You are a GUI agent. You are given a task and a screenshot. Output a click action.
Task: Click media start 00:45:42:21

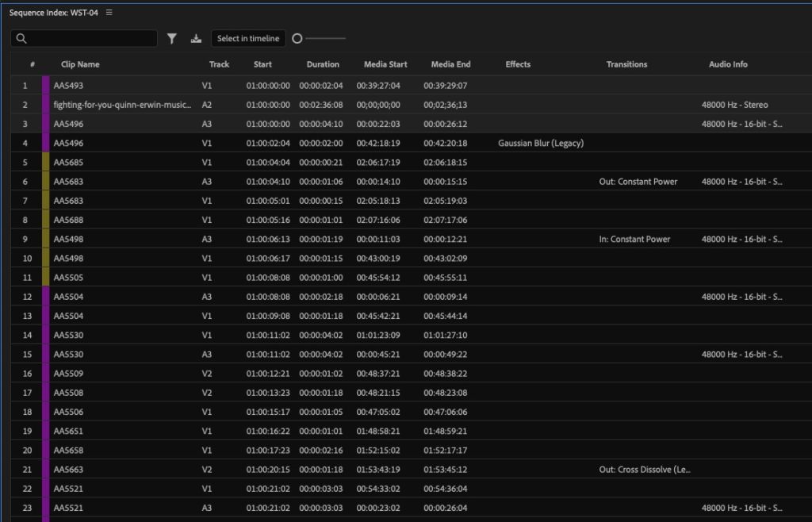(378, 316)
